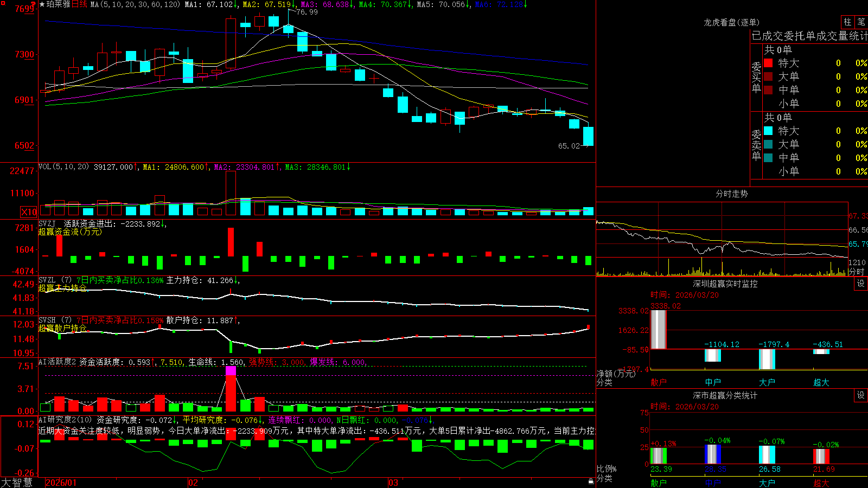This screenshot has width=868, height=488.
Task: Click the -436.51 超大 bar
Action: tap(821, 351)
